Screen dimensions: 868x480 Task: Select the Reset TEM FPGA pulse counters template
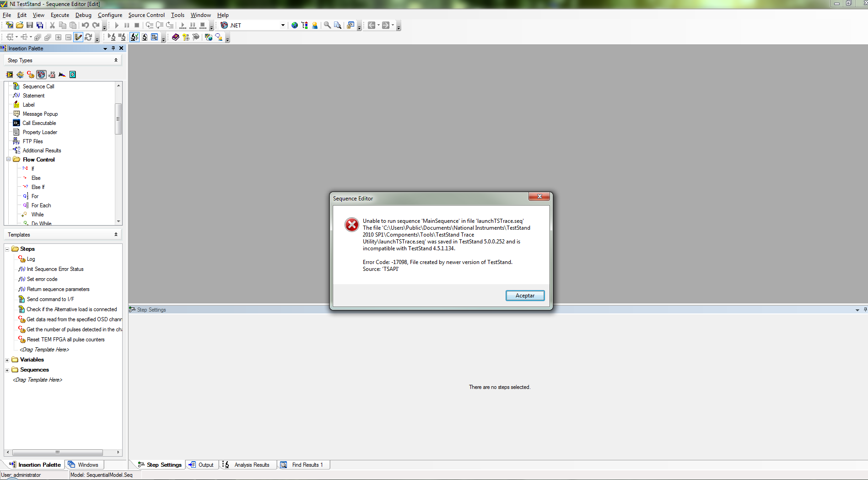pos(65,340)
